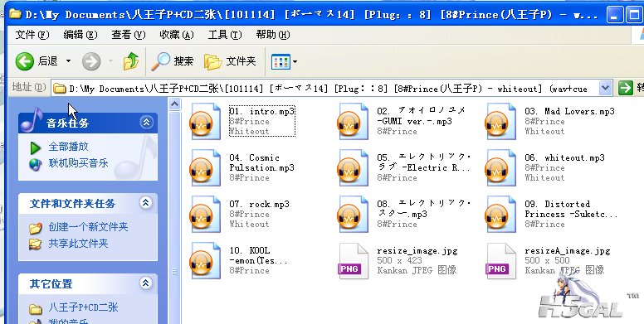The width and height of the screenshot is (644, 324).
Task: Expand the address bar dropdown list
Action: [604, 88]
